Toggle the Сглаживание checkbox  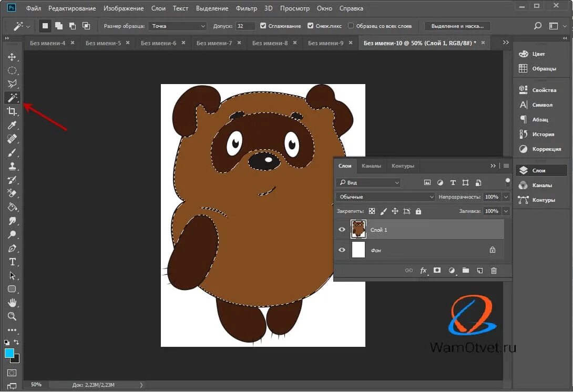(264, 26)
